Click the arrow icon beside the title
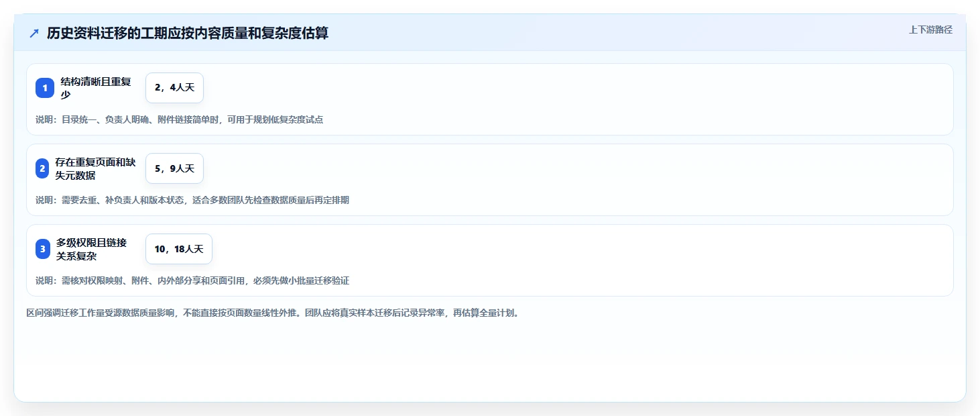 34,33
